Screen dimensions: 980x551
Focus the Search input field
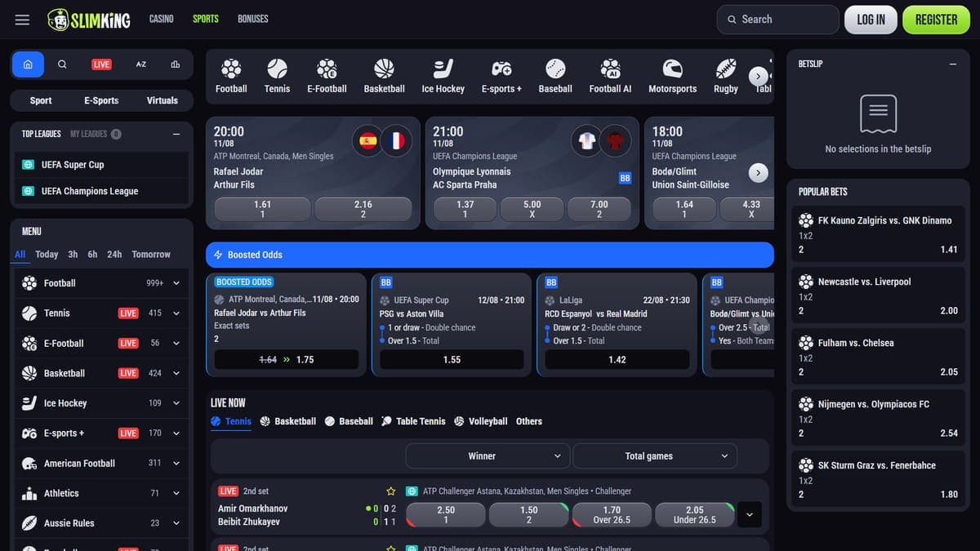[x=777, y=20]
